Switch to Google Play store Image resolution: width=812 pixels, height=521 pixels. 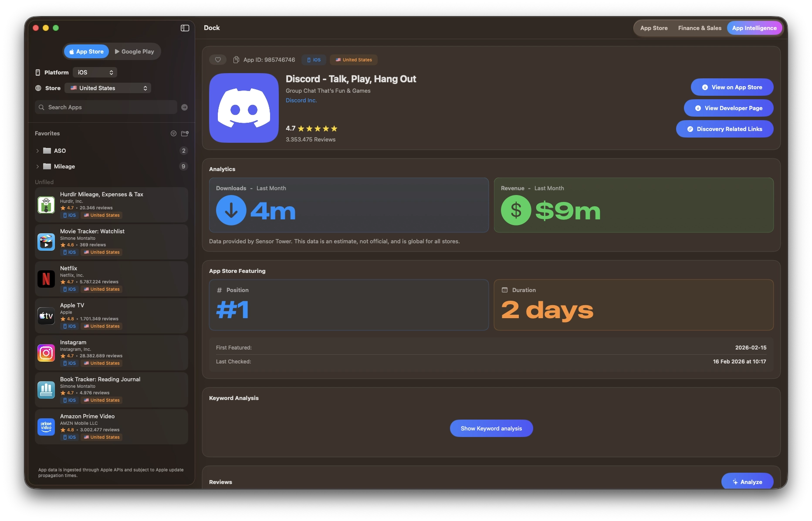[x=134, y=51]
